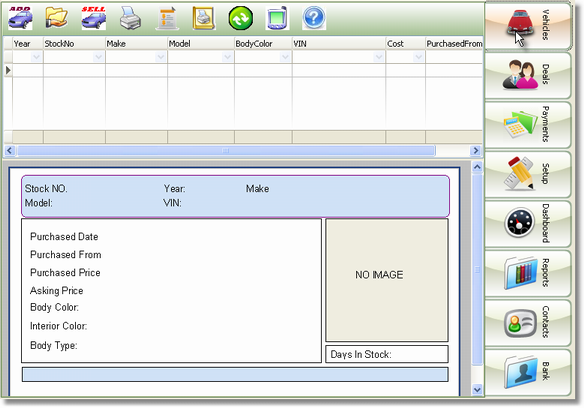Sort by the Year column header
The width and height of the screenshot is (584, 408).
point(28,44)
